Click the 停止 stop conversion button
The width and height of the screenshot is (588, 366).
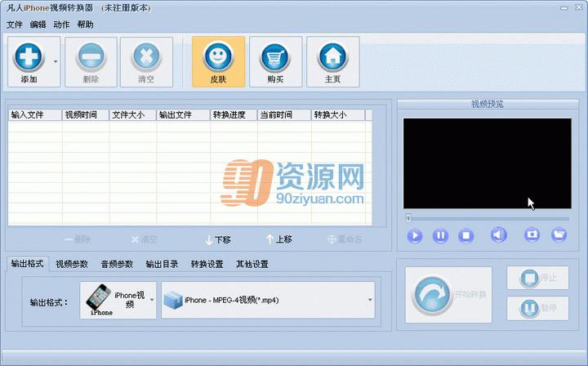click(x=537, y=278)
